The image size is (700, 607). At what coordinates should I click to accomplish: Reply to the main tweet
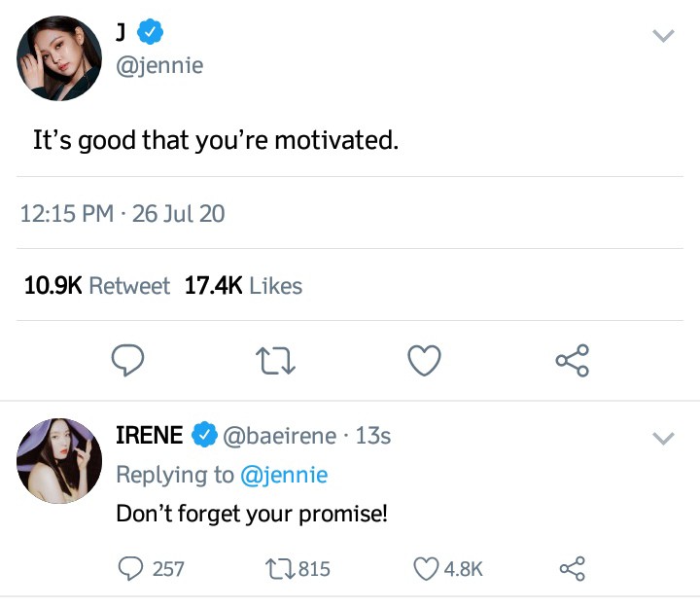[124, 362]
